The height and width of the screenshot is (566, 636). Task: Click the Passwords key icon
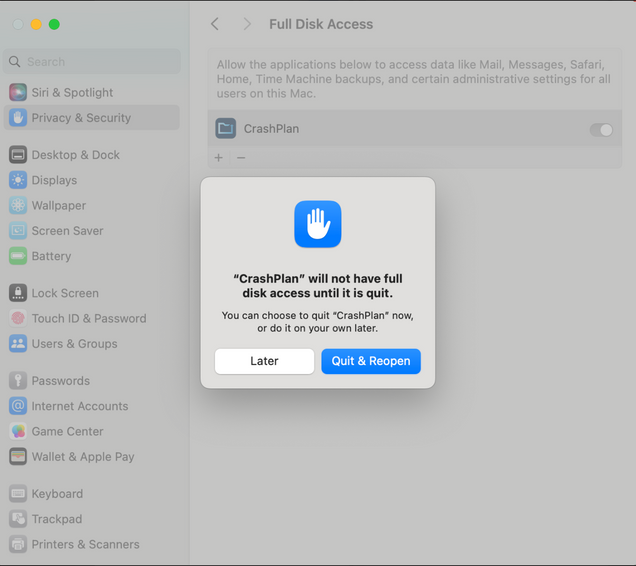click(18, 381)
